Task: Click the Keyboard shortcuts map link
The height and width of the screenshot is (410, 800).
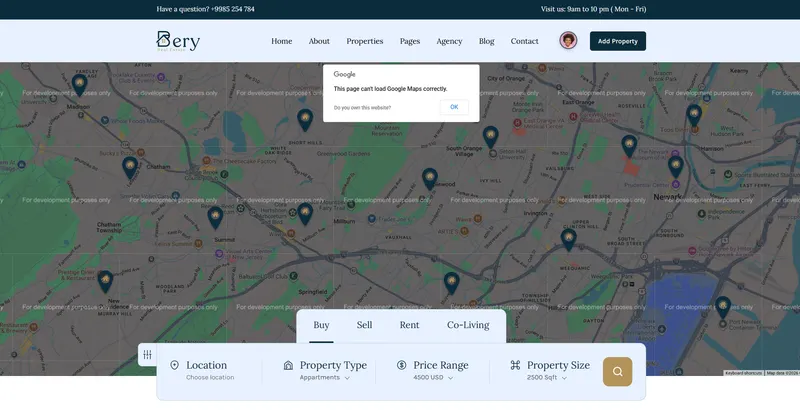Action: (x=743, y=373)
